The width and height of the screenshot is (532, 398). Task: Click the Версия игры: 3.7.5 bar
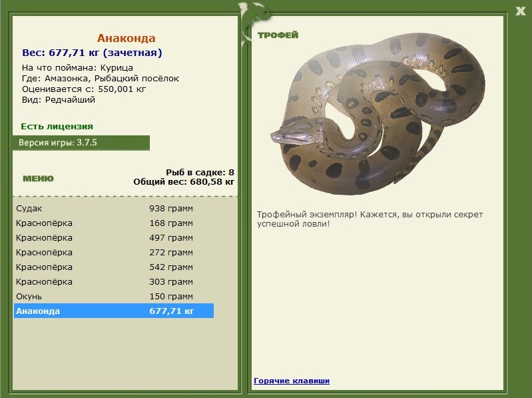[x=81, y=143]
